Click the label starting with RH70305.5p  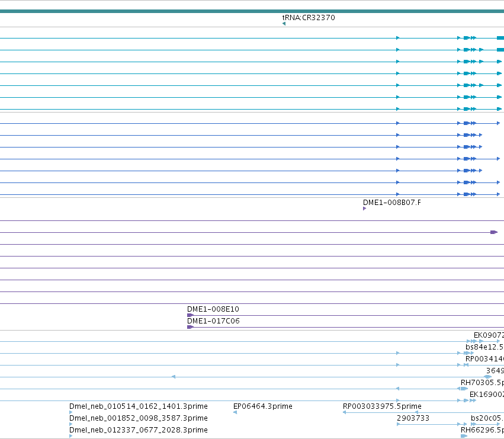click(x=482, y=383)
